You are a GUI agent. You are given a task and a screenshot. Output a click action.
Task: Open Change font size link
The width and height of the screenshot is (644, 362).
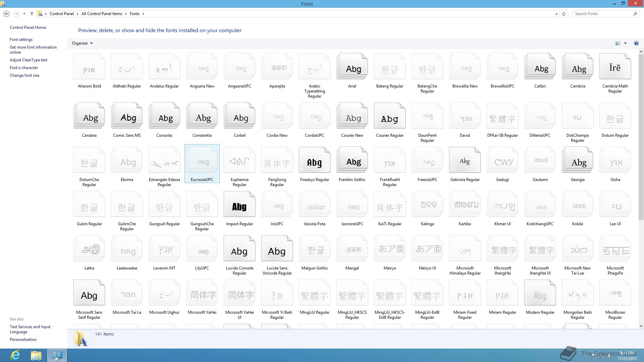(x=24, y=75)
